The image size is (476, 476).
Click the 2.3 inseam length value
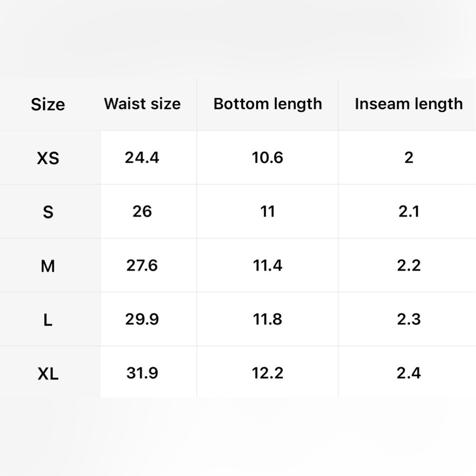pyautogui.click(x=408, y=319)
